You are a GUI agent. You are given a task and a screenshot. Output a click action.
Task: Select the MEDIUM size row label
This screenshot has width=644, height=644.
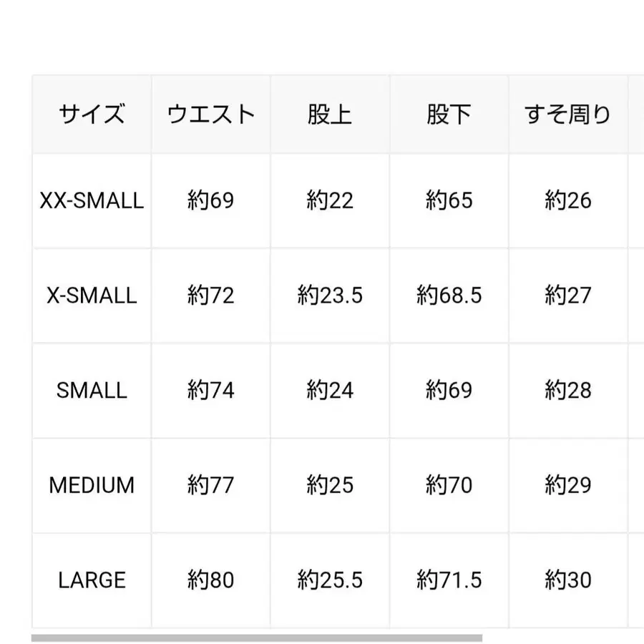tap(92, 485)
